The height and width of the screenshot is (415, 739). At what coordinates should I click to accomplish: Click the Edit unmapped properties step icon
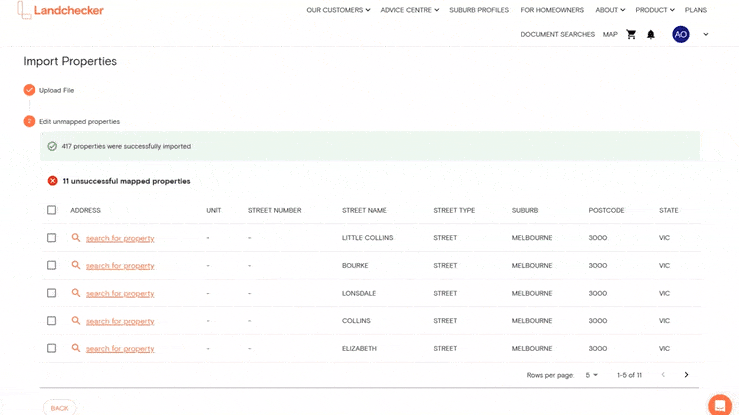coord(29,122)
